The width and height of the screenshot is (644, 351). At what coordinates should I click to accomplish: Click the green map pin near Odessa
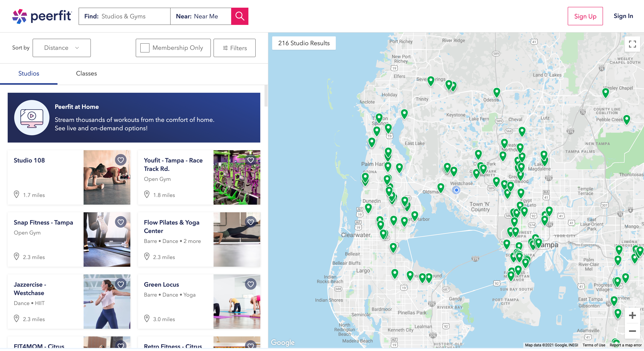[x=496, y=92]
